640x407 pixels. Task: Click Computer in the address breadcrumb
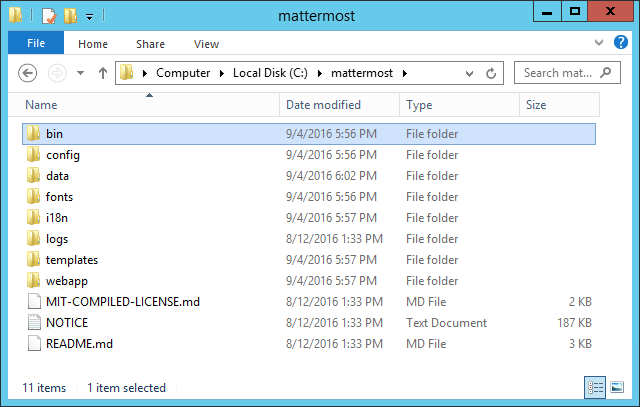183,73
